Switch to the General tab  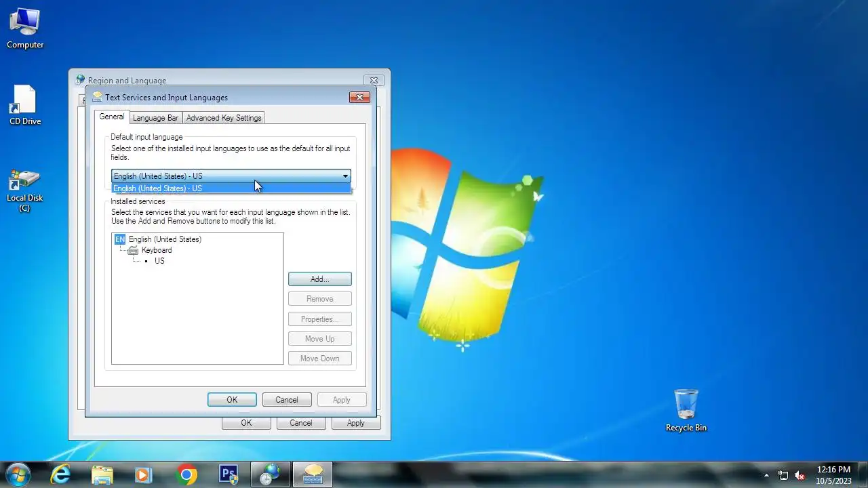click(112, 117)
